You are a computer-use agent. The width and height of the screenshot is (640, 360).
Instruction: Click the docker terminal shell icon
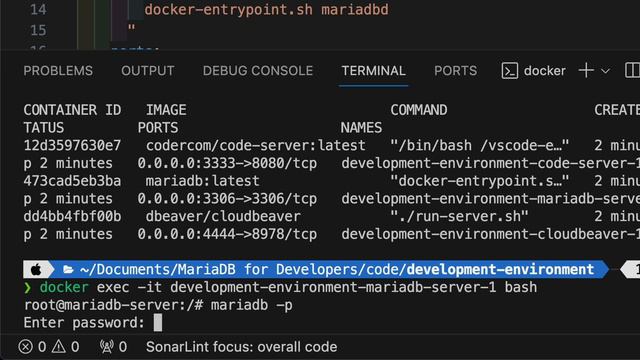pos(510,71)
